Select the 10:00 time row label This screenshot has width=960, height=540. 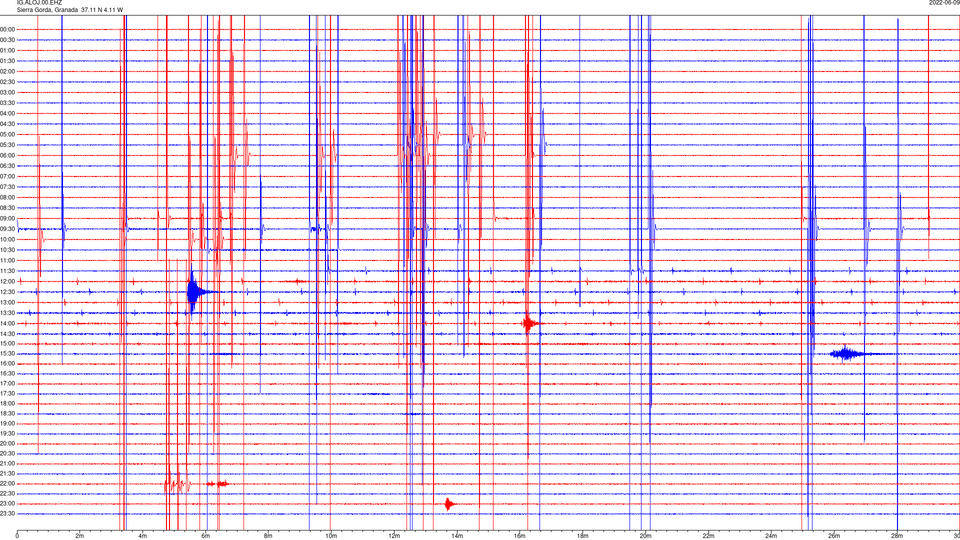click(x=8, y=239)
